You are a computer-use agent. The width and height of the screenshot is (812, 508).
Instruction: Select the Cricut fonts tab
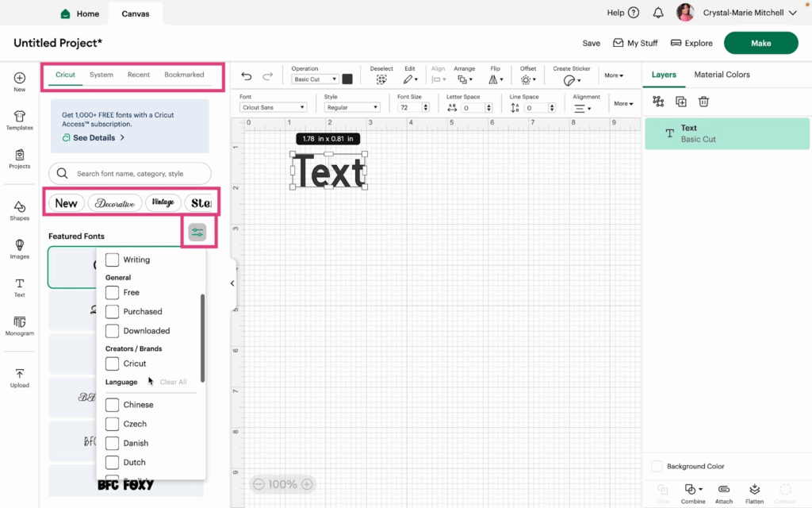(65, 75)
